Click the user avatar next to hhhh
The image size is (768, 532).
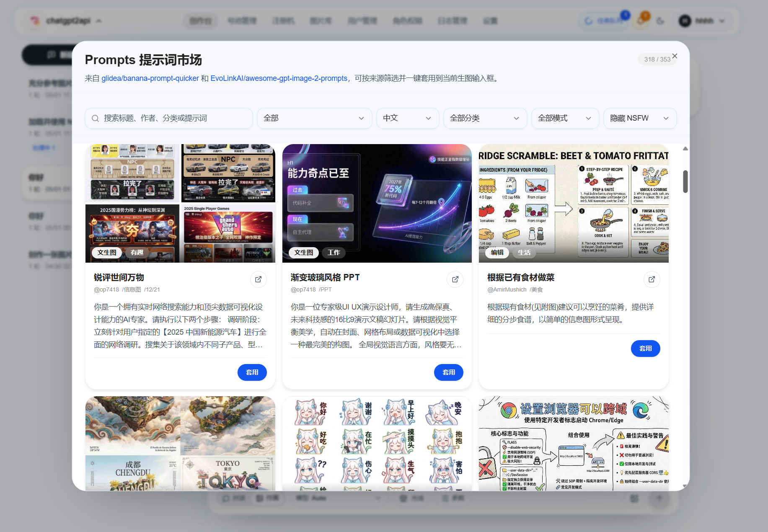[x=685, y=21]
